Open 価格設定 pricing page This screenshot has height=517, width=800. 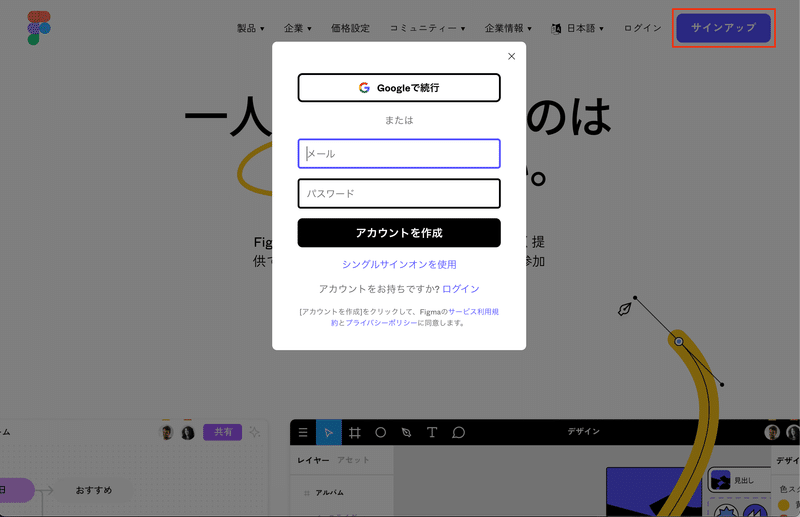(x=350, y=28)
